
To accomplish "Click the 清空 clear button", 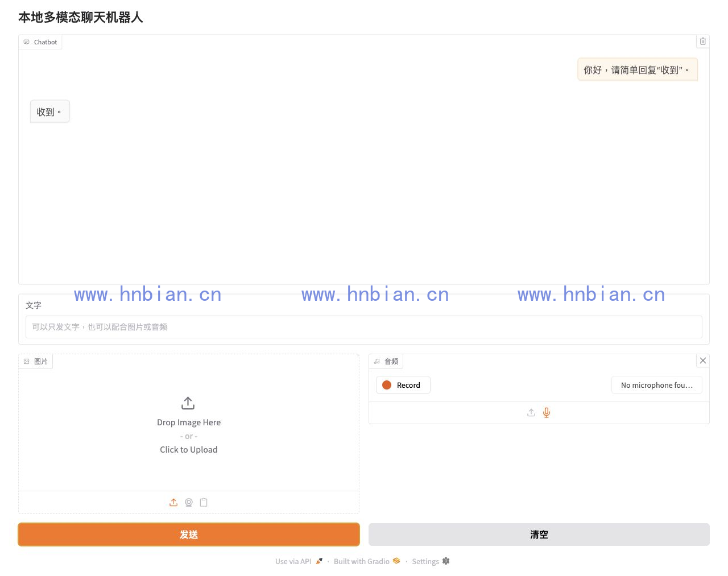I will click(x=539, y=534).
